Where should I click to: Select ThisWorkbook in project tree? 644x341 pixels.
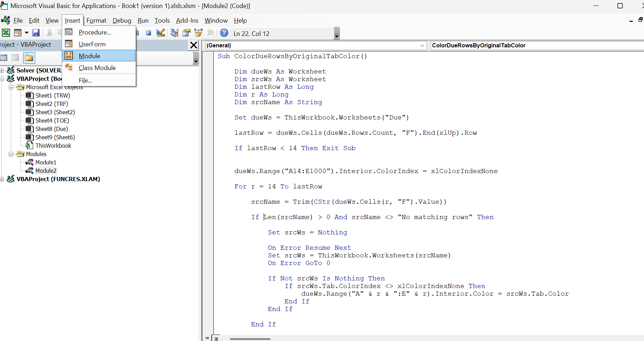[x=53, y=146]
